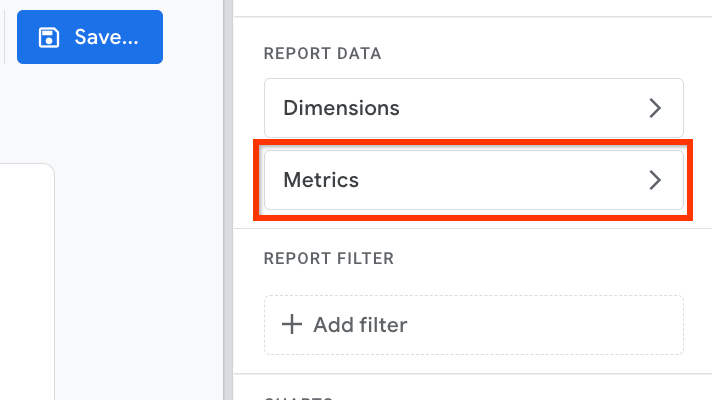Click the Save… text label
The image size is (712, 400).
pos(106,37)
